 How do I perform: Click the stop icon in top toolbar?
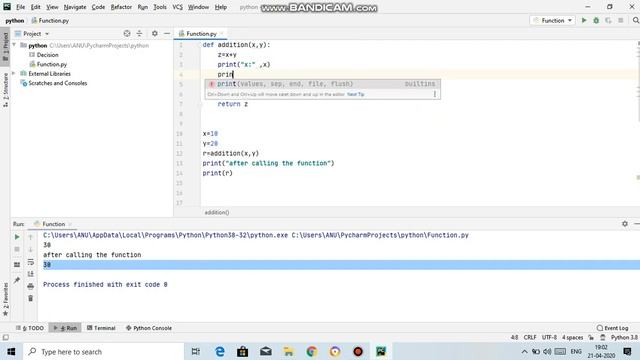[620, 20]
